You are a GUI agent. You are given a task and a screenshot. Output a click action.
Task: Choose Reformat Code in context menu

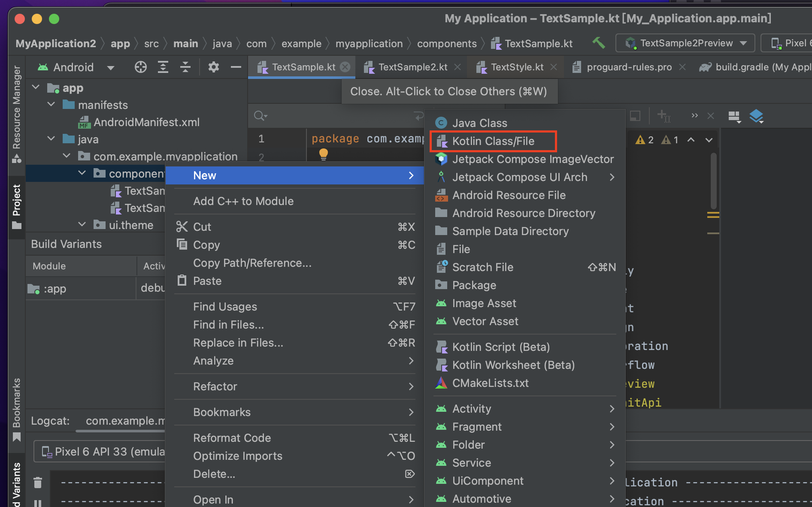click(x=294, y=438)
